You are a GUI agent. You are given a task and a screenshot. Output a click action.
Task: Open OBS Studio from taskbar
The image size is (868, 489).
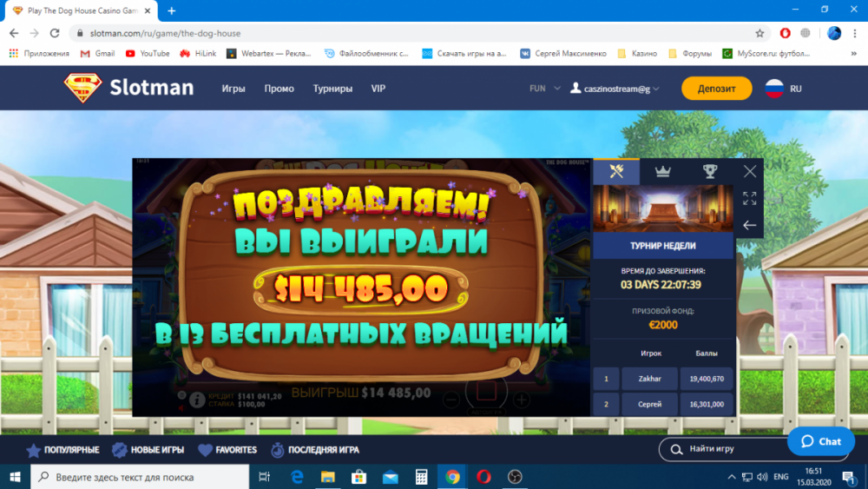point(515,477)
